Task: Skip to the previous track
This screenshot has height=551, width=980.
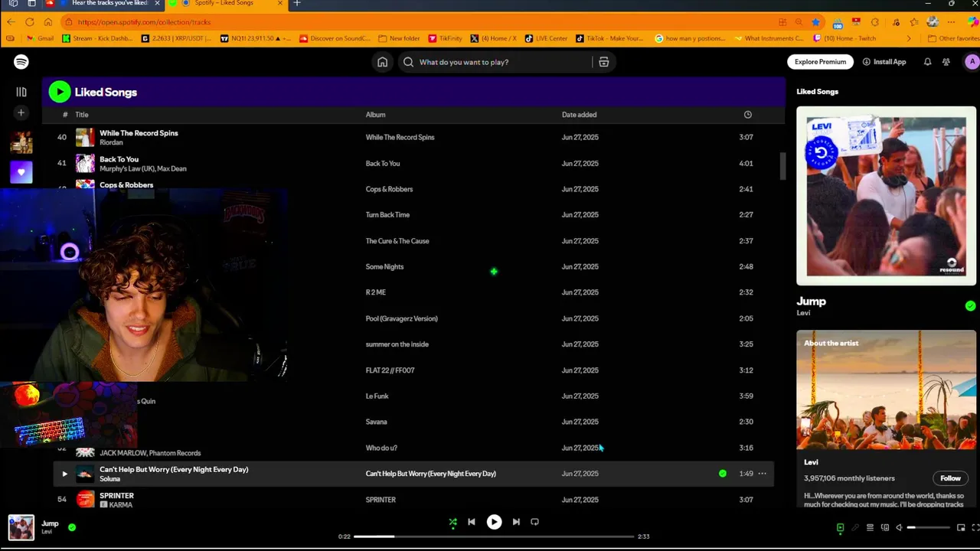Action: pos(472,522)
